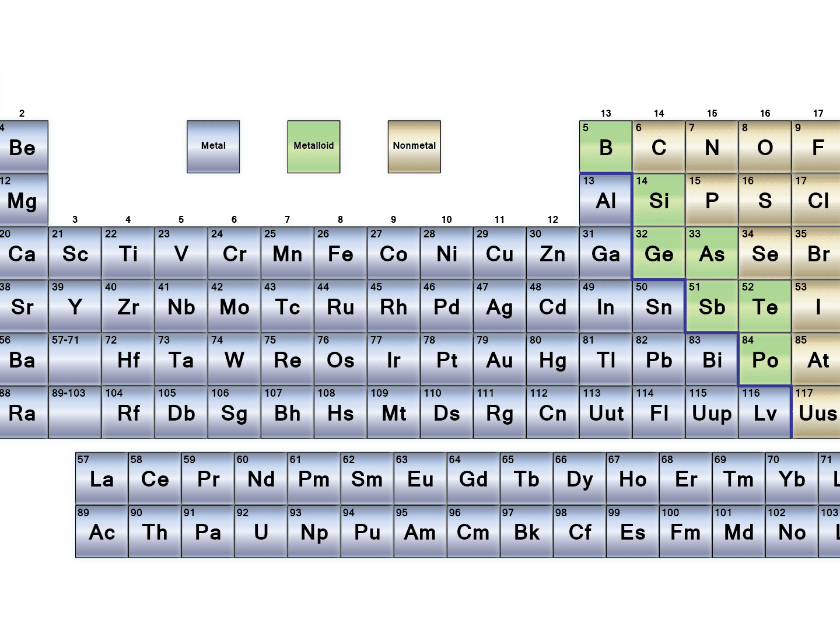Select the Gold (Au) tile

click(499, 359)
